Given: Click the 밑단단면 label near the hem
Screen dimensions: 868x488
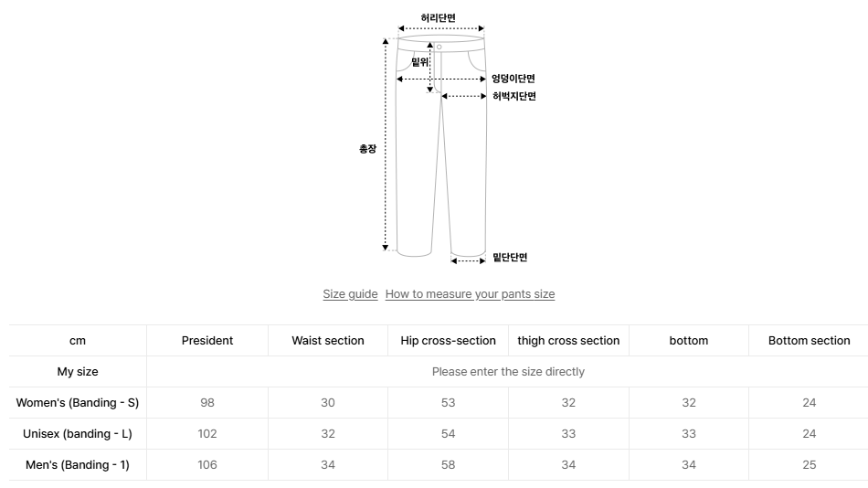Looking at the screenshot, I should 510,258.
